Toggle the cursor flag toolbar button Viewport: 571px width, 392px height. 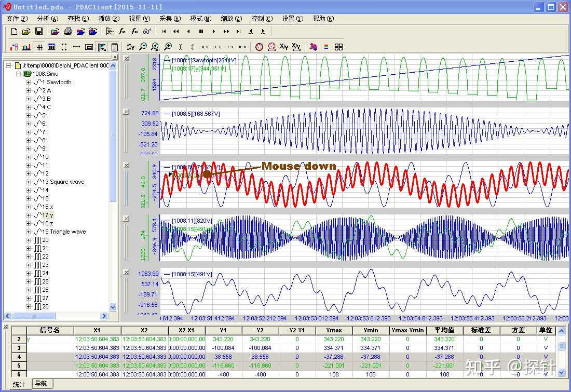(x=102, y=47)
